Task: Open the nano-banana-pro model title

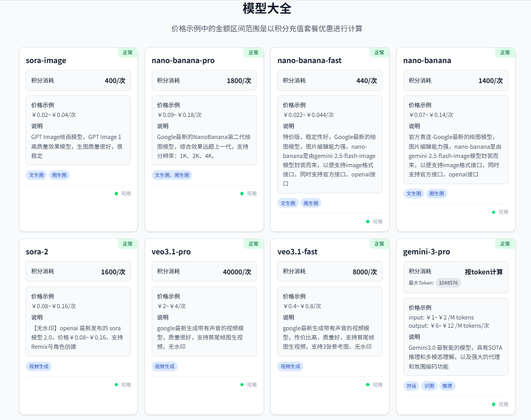Action: 183,61
